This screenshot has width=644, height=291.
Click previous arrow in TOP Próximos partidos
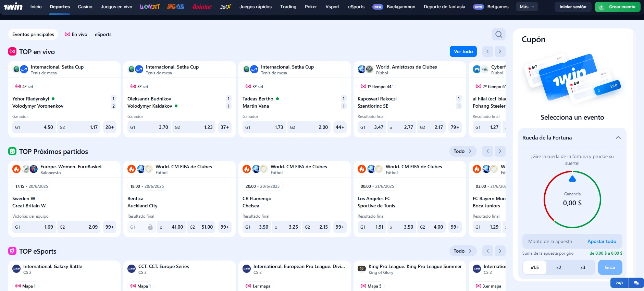(488, 151)
